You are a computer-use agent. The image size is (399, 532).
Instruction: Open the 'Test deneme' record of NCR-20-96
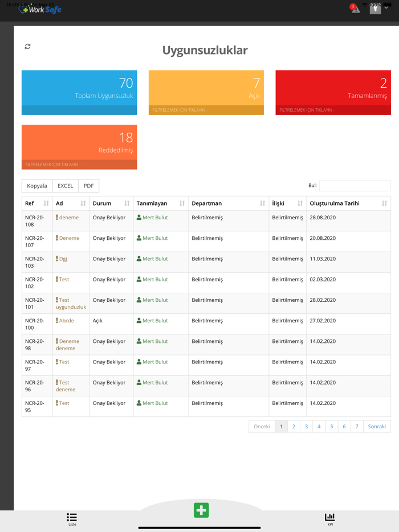click(x=66, y=386)
